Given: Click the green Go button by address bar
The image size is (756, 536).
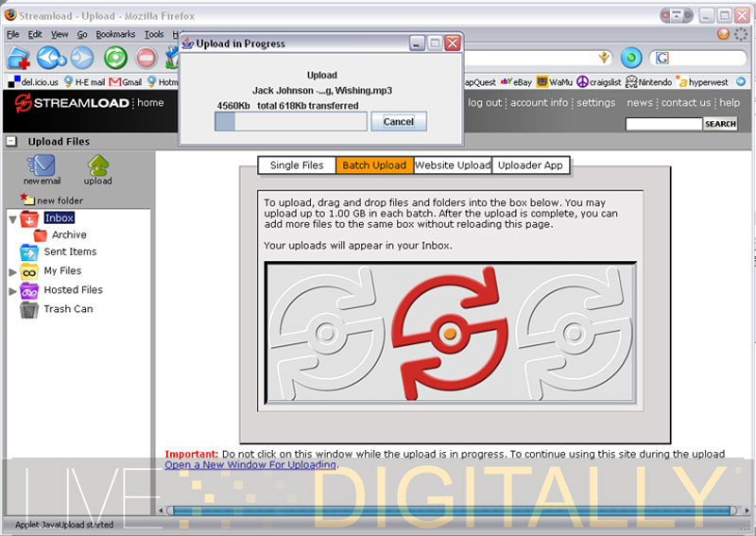Looking at the screenshot, I should (631, 58).
